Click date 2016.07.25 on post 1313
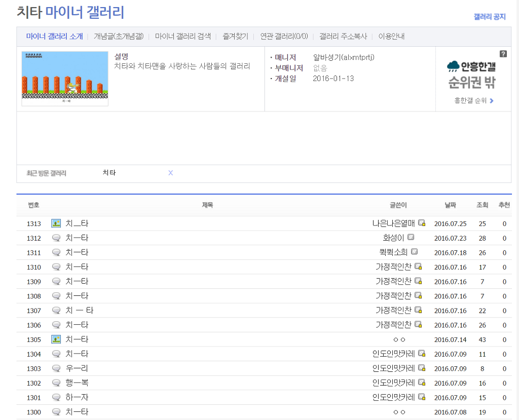Image resolution: width=519 pixels, height=420 pixels. (x=451, y=224)
